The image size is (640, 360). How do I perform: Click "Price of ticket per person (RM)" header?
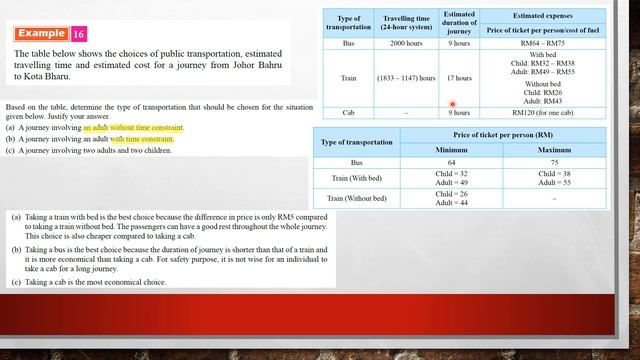coord(503,135)
